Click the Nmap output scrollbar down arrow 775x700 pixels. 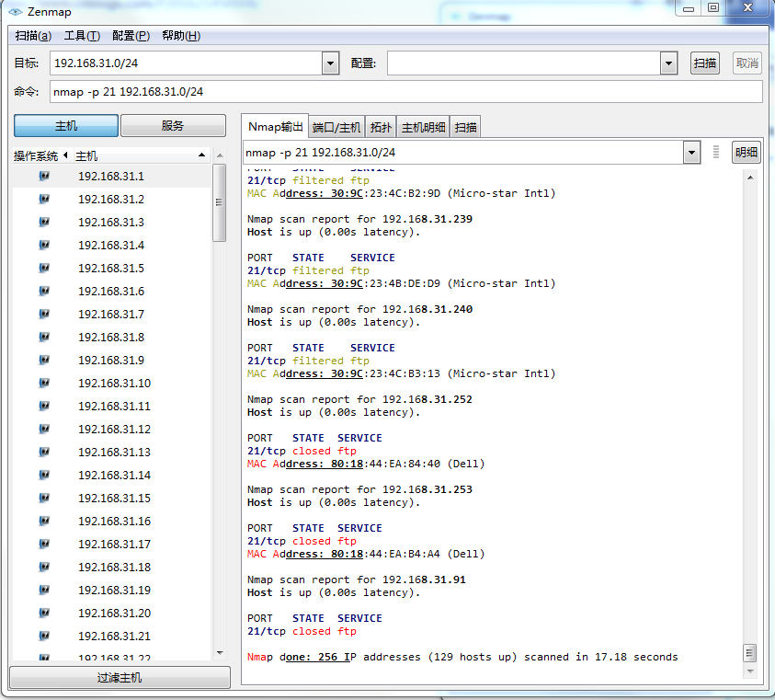tap(750, 671)
